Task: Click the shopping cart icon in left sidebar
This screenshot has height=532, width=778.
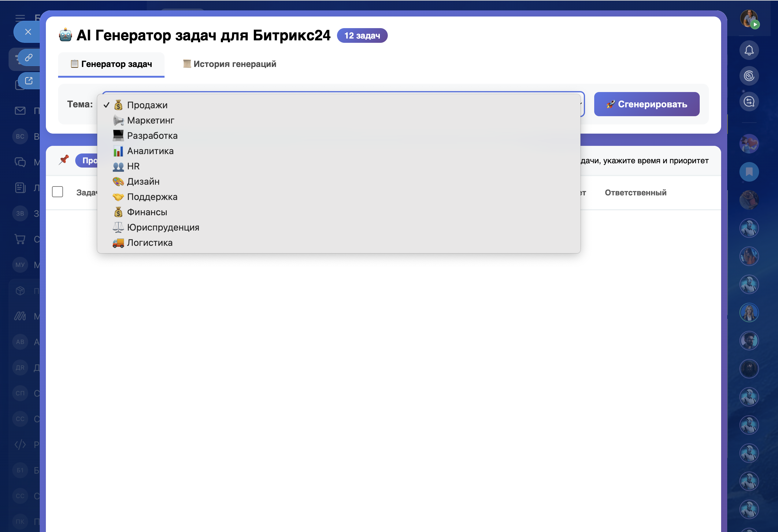Action: click(x=20, y=239)
